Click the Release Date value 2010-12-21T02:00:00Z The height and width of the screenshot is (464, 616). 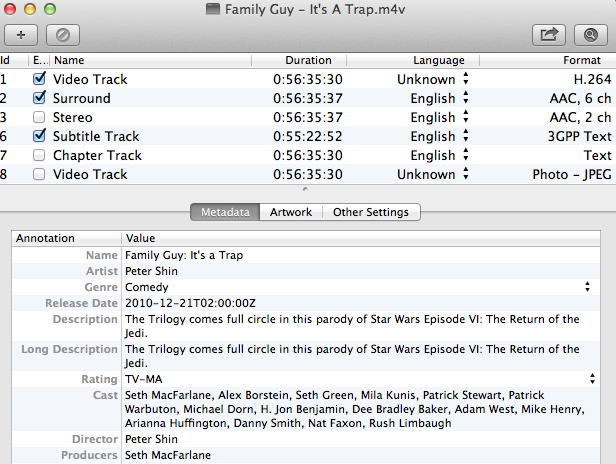coord(190,303)
